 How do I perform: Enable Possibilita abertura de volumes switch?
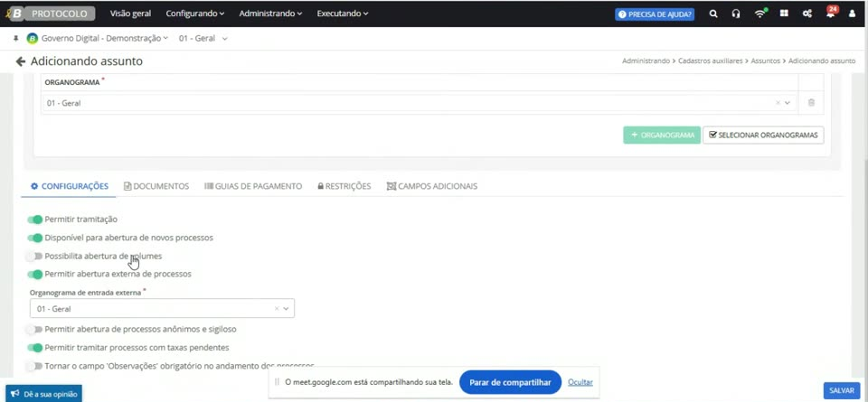pos(35,256)
